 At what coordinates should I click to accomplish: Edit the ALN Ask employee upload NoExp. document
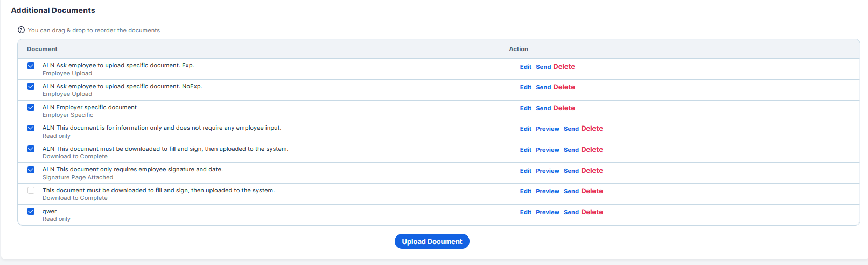[x=526, y=87]
